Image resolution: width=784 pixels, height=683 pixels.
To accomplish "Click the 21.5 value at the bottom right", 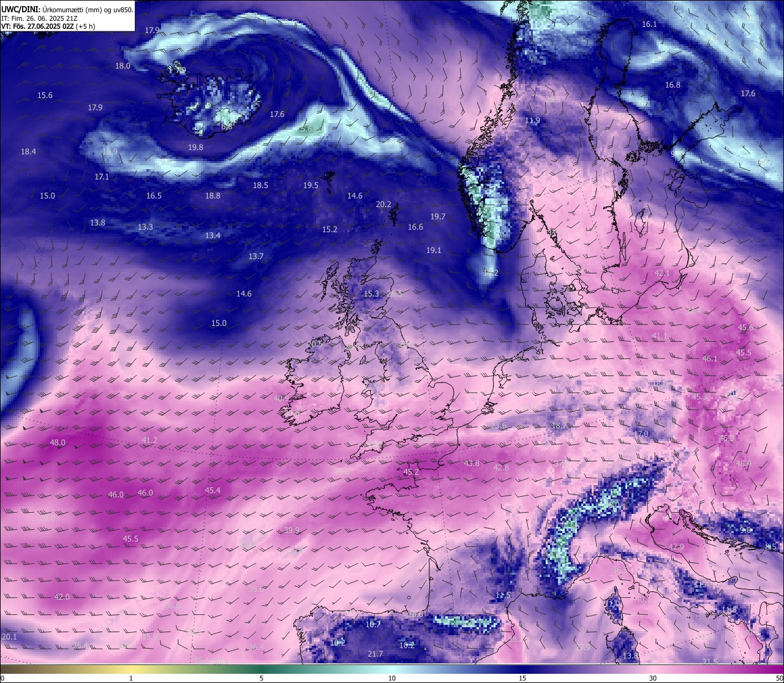I will point(709,662).
